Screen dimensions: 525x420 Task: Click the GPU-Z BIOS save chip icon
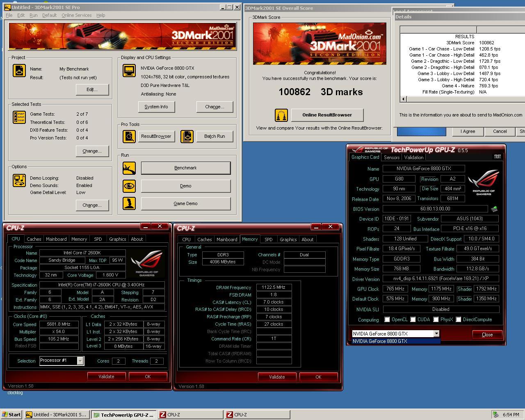point(494,209)
